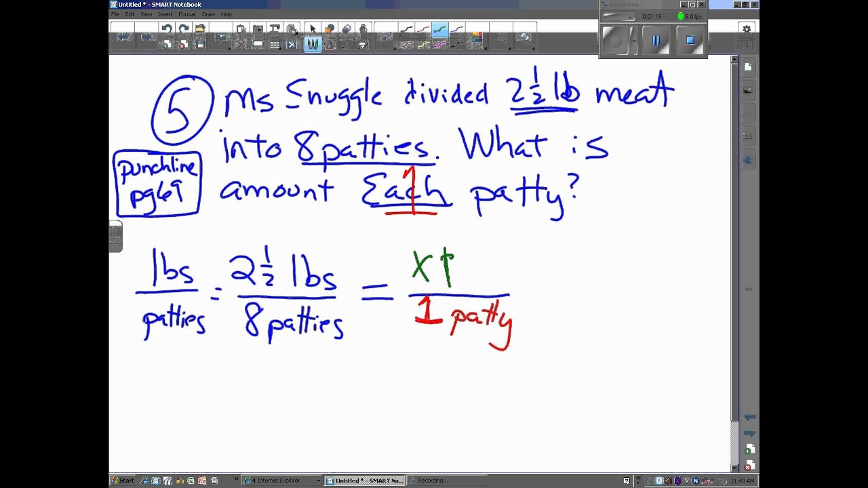Image resolution: width=868 pixels, height=488 pixels.
Task: Switch to Untitled SMART Notebook taskbar button
Action: 366,481
